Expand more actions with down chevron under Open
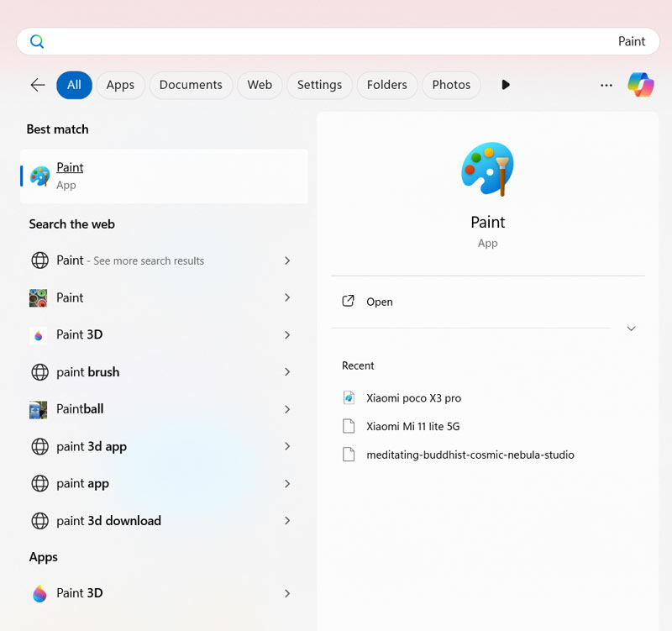672x631 pixels. click(631, 329)
